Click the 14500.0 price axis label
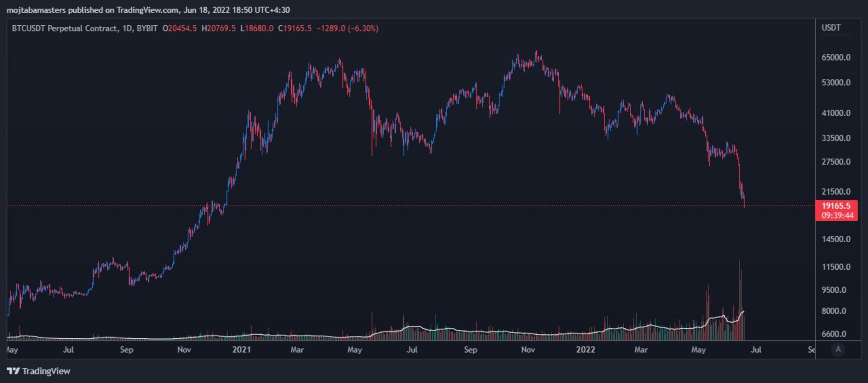Screen dimensions: 868x383 836,239
